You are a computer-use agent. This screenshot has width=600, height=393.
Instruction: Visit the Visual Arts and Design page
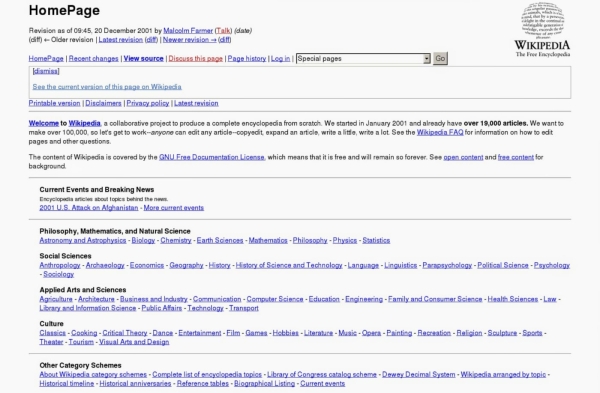(x=134, y=342)
